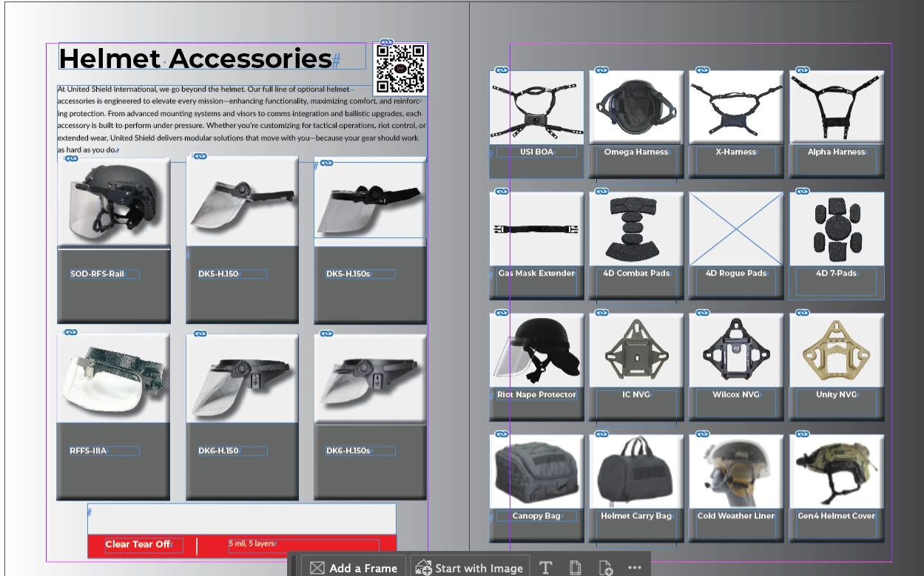The height and width of the screenshot is (576, 924).
Task: Click the page settings icon in the task bar
Action: tap(575, 568)
